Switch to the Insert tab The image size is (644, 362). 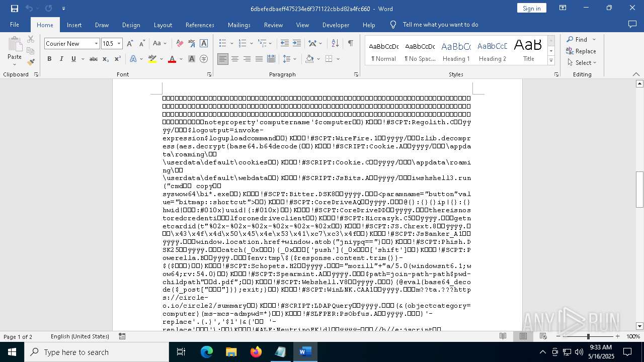pos(74,25)
